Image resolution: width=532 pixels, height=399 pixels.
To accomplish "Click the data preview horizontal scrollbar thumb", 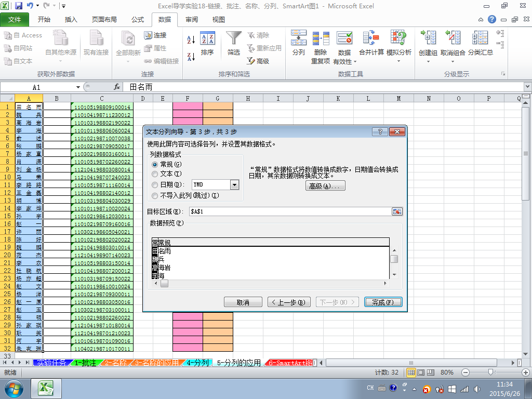I will [164, 283].
